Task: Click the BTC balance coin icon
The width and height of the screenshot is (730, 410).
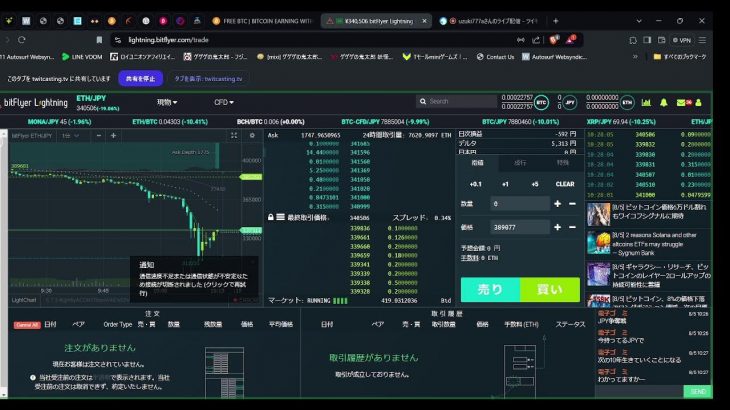Action: pyautogui.click(x=541, y=102)
